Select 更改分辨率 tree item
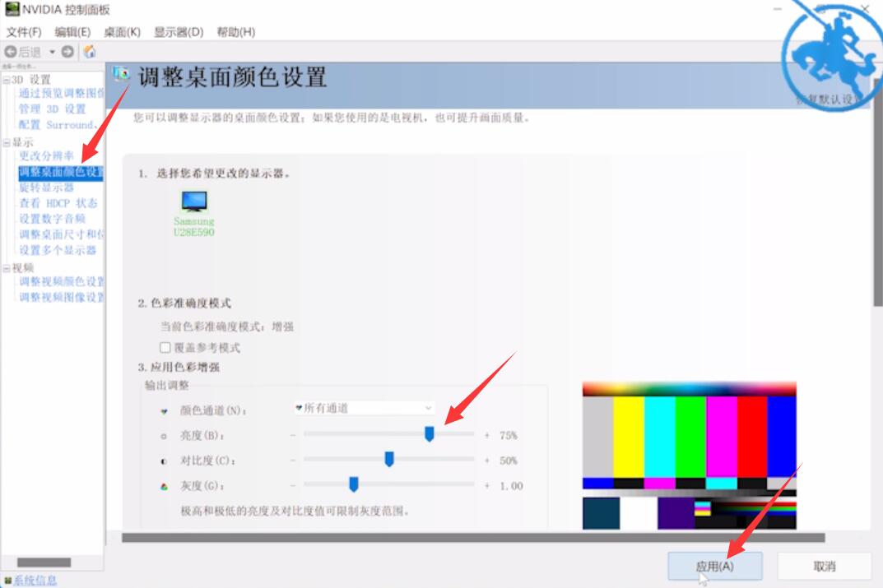 click(46, 156)
